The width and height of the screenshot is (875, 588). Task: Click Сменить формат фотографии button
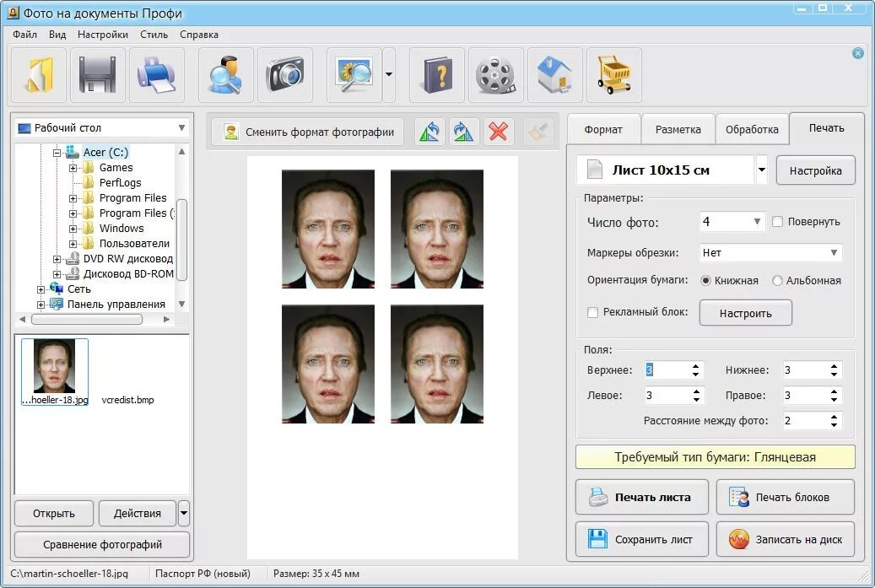click(x=308, y=132)
